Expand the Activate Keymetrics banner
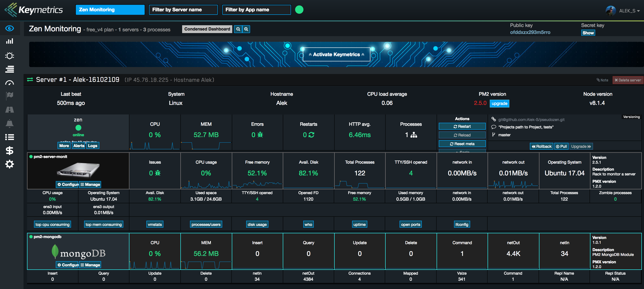Screen dimensions: 644x289 click(x=336, y=54)
